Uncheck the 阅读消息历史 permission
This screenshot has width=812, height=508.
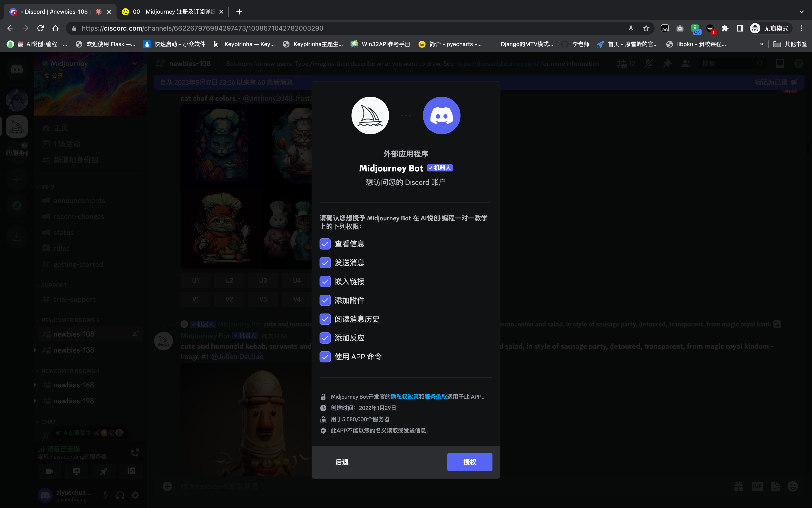tap(325, 319)
